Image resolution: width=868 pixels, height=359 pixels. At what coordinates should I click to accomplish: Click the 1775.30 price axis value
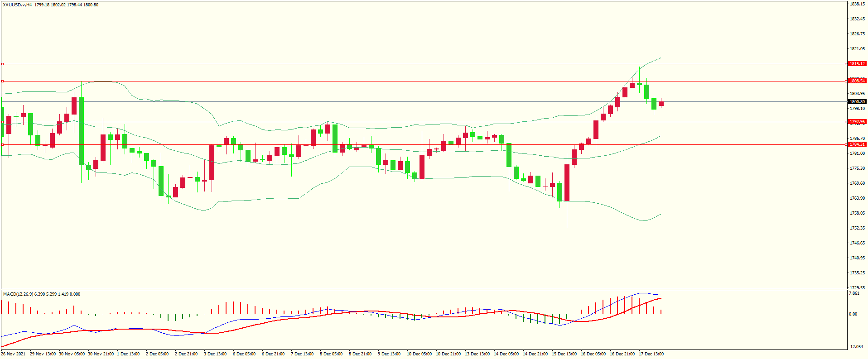point(857,168)
